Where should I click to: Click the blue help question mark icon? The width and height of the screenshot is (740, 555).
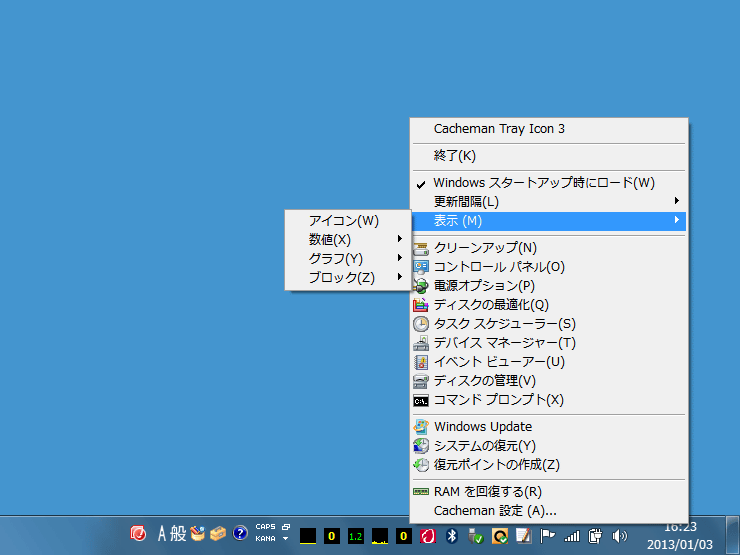click(240, 534)
